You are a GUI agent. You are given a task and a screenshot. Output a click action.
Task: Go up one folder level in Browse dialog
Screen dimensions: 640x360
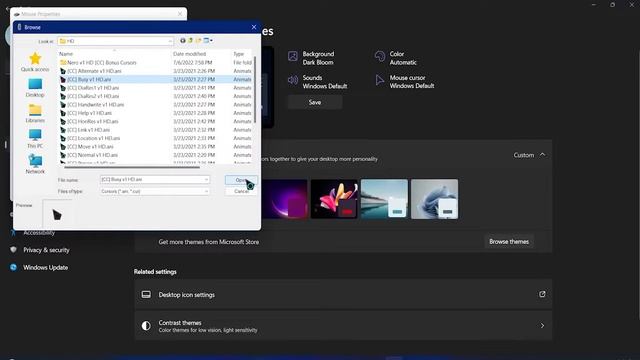click(190, 41)
